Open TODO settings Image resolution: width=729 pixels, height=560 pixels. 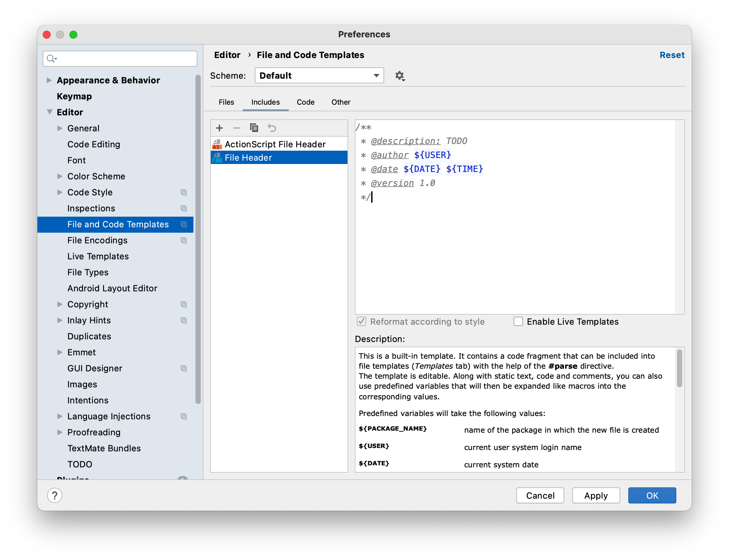[80, 464]
